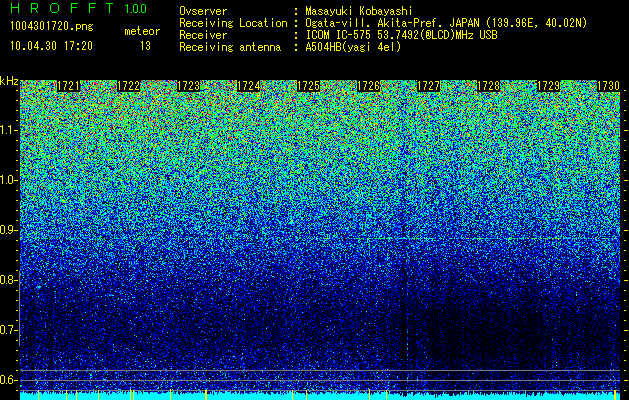
Task: Click the 1729 time marker
Action: [x=548, y=86]
